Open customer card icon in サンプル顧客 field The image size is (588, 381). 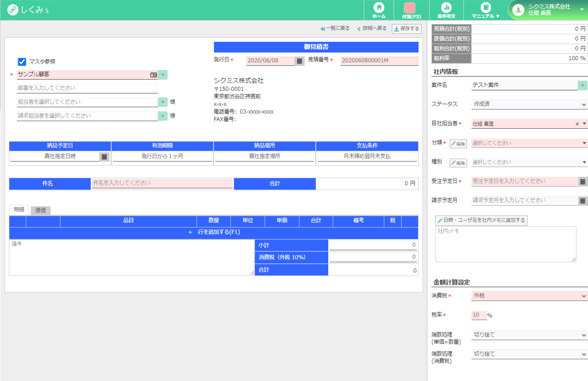click(x=153, y=75)
